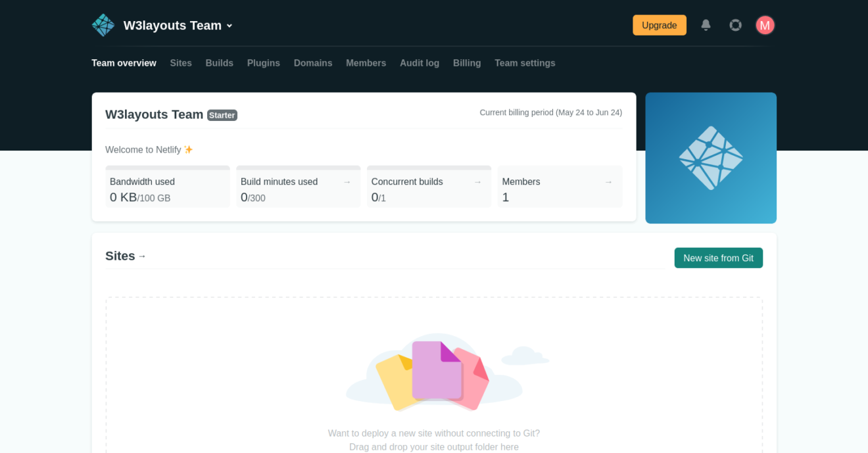The height and width of the screenshot is (453, 868).
Task: Click the '0/300' build minutes value
Action: click(253, 197)
